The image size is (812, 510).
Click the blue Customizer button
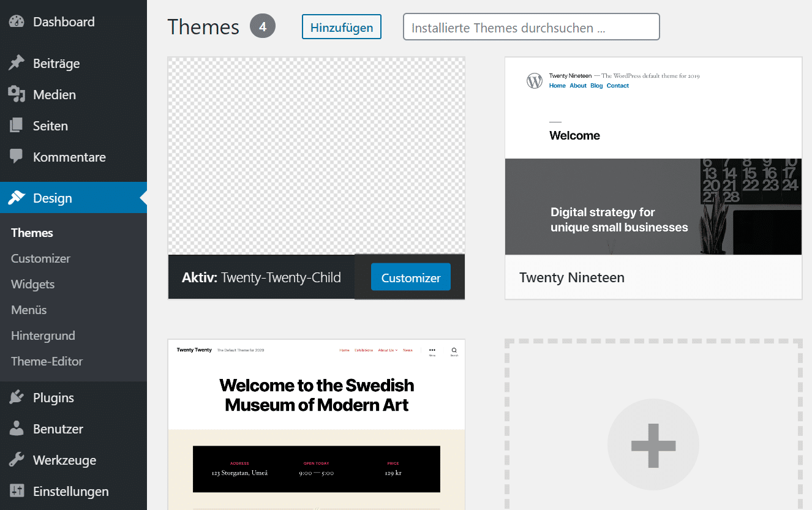410,277
